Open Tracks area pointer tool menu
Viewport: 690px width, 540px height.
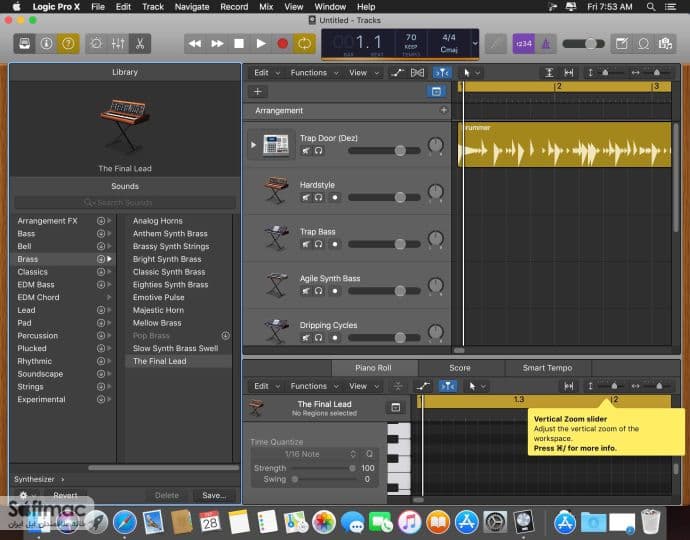click(x=470, y=73)
